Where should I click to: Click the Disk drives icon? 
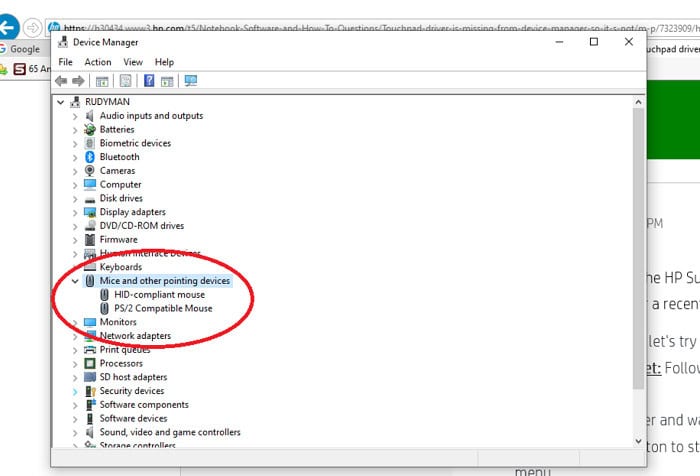90,199
